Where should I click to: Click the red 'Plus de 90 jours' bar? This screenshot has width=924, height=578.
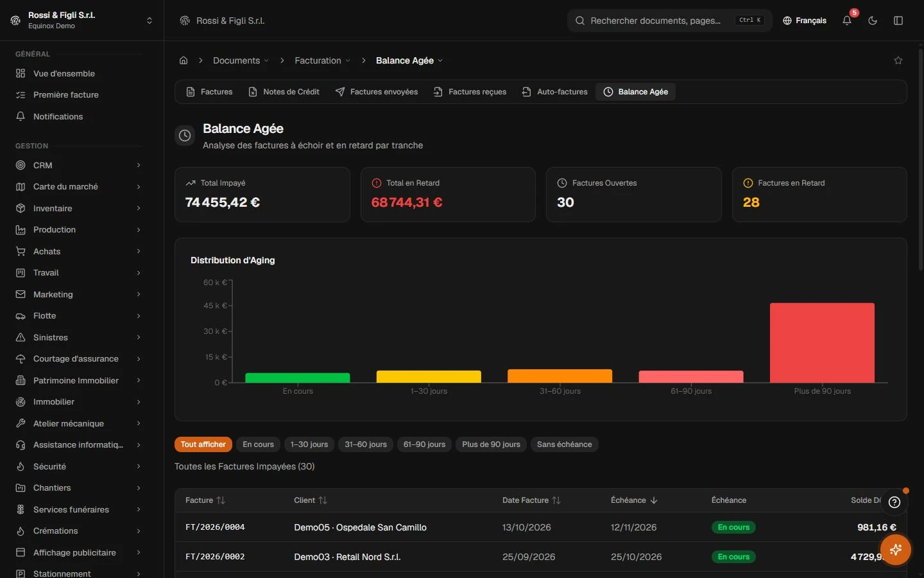[822, 343]
